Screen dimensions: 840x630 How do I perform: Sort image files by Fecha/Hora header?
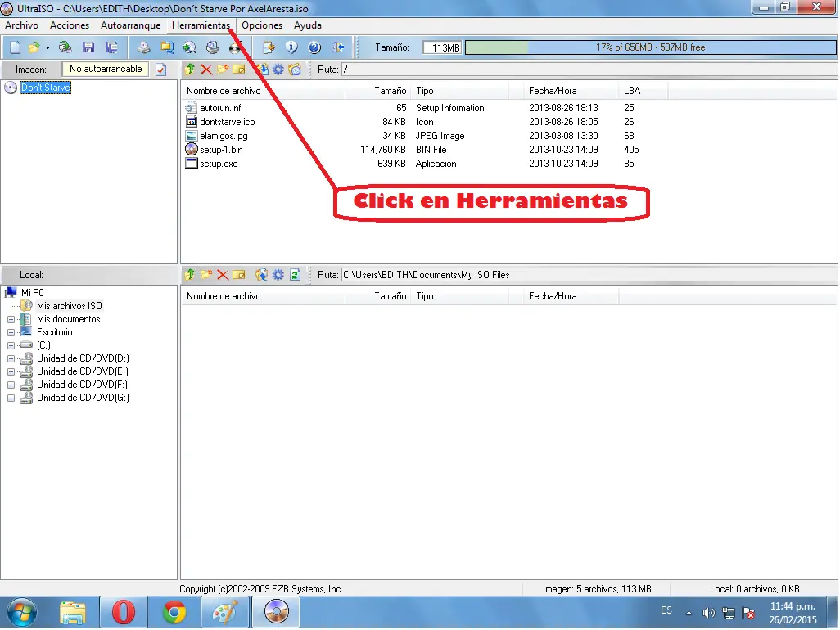(x=571, y=91)
